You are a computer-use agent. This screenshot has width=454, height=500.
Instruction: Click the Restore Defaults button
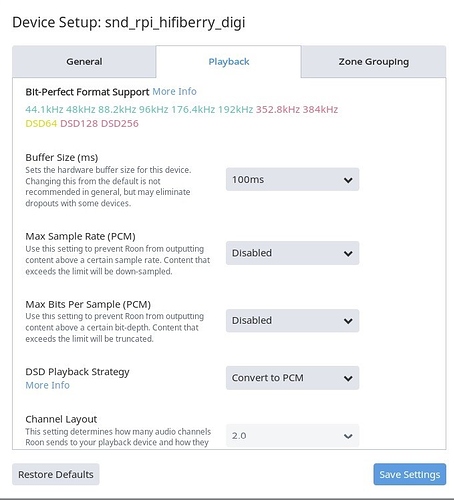point(56,474)
